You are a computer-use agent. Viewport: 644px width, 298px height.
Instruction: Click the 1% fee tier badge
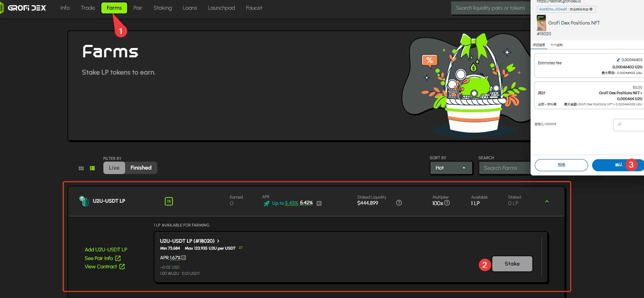click(169, 201)
